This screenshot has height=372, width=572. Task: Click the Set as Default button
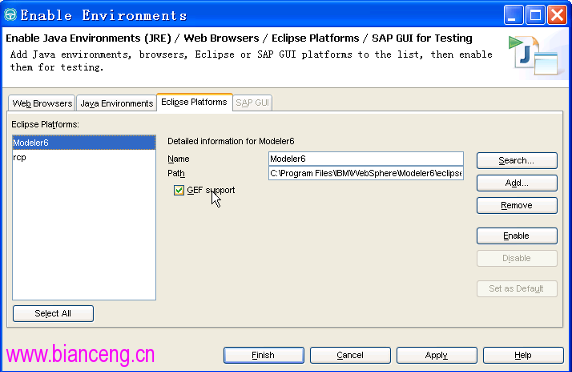(517, 288)
